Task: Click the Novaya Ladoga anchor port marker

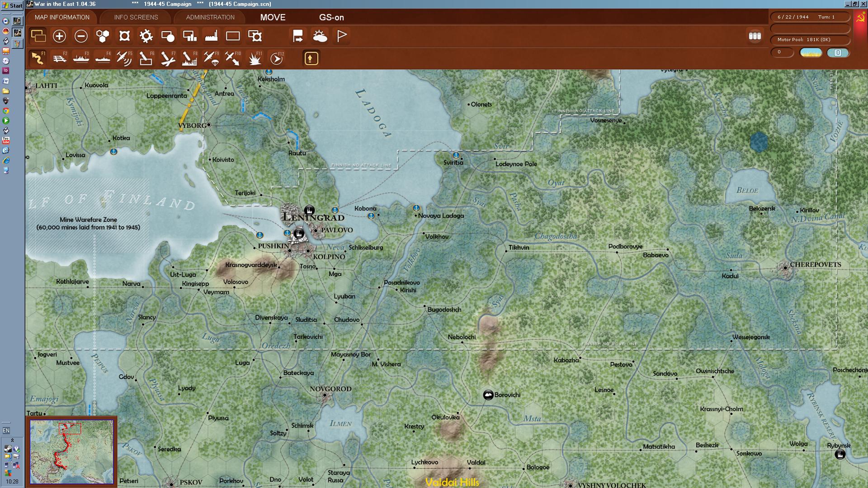Action: click(416, 208)
